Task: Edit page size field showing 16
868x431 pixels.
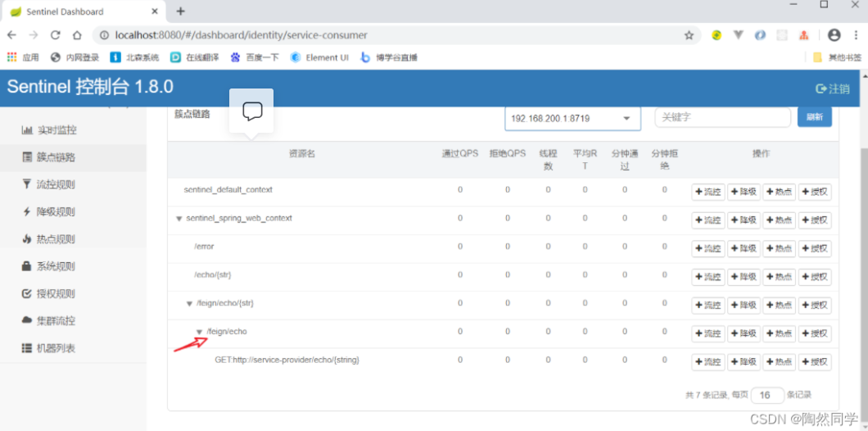Action: pyautogui.click(x=768, y=395)
